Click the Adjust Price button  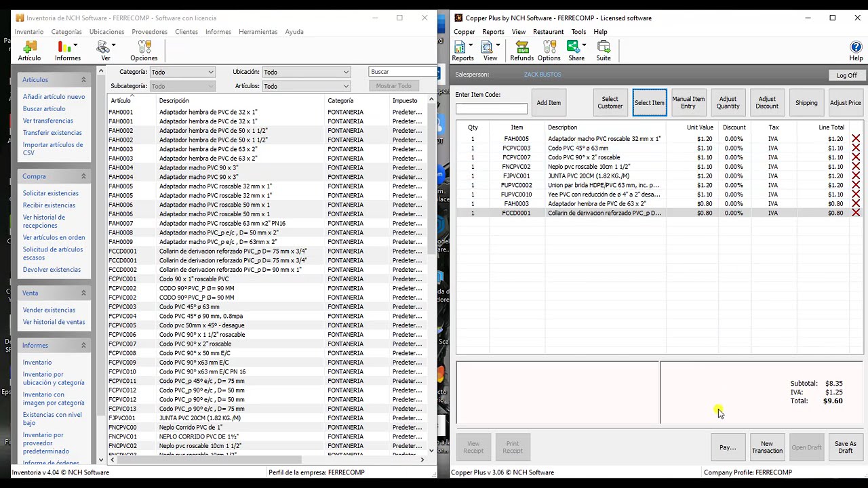pyautogui.click(x=846, y=103)
